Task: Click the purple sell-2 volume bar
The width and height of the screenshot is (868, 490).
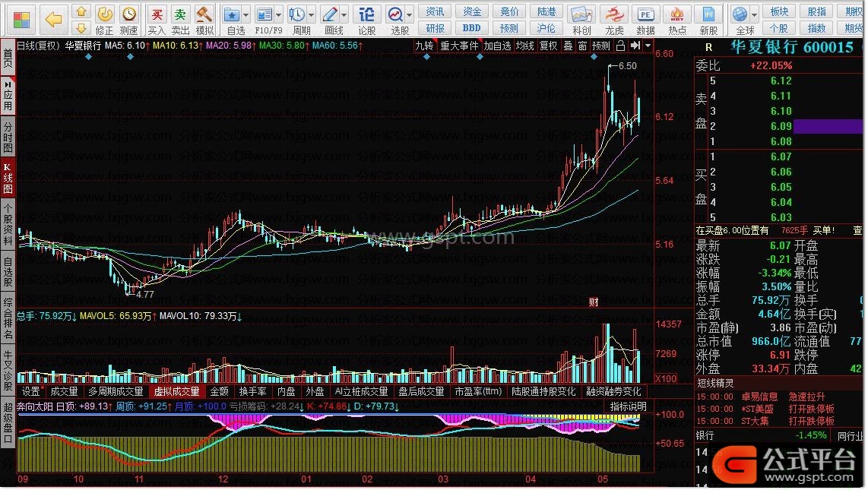Action: 827,127
